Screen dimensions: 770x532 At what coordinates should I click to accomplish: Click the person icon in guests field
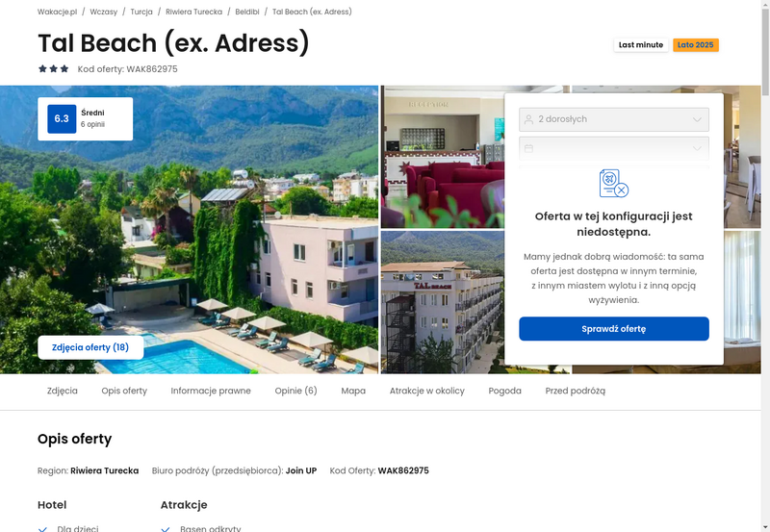pos(528,119)
